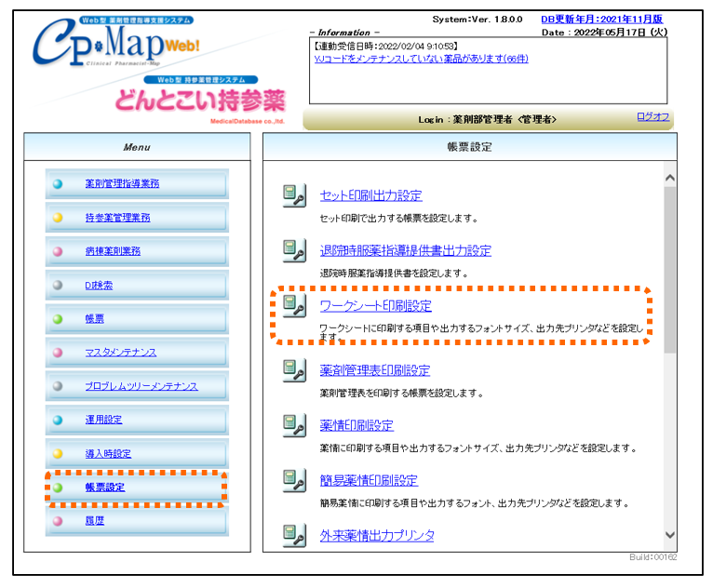Click the icon next to 外来薬情出力プリンタ
The width and height of the screenshot is (713, 588).
pos(294,535)
